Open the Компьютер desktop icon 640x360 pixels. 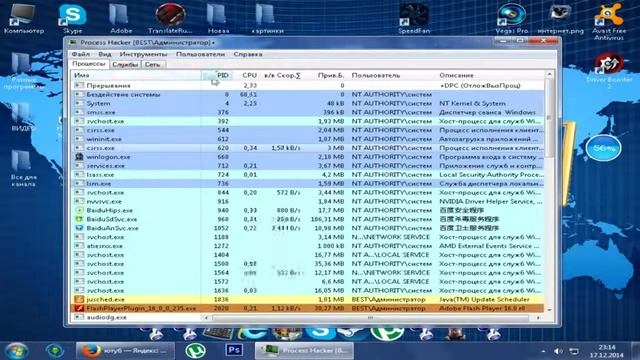click(x=23, y=19)
